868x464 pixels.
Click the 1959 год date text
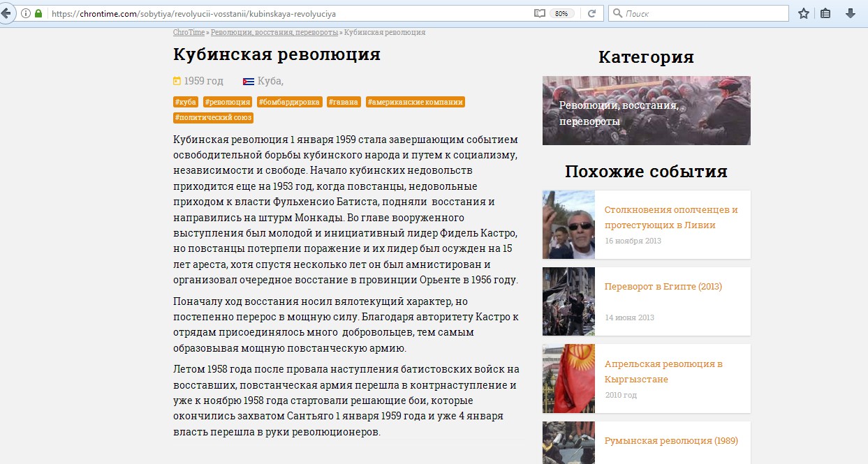[204, 81]
